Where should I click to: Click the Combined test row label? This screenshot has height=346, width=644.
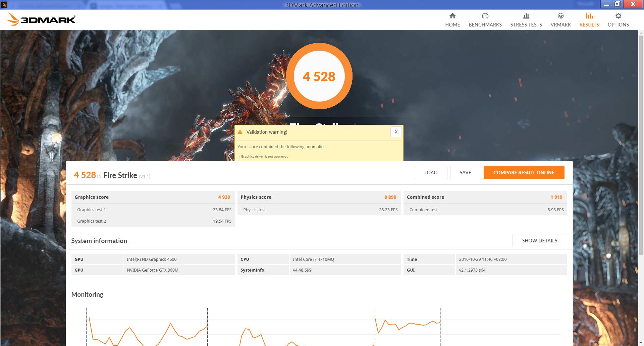pos(423,210)
